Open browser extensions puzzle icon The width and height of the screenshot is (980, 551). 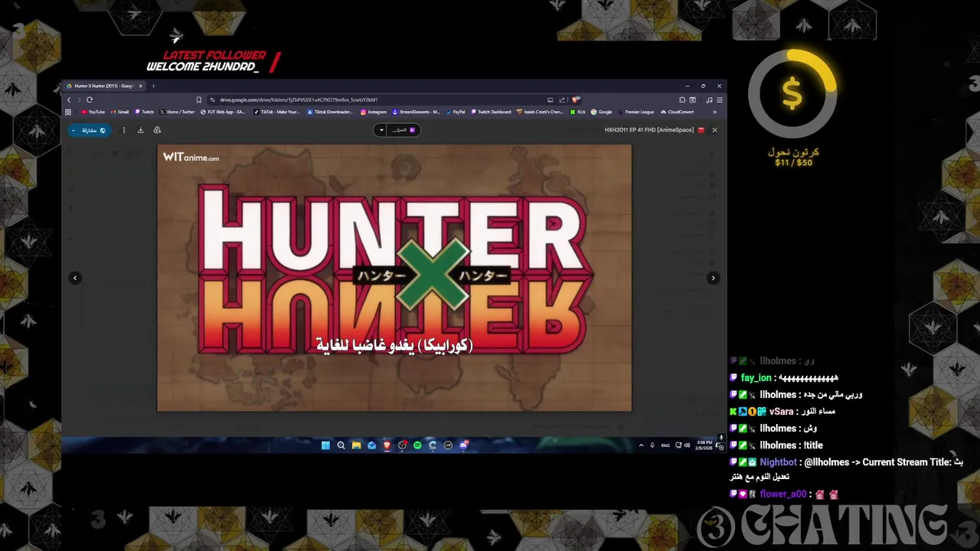pos(682,99)
